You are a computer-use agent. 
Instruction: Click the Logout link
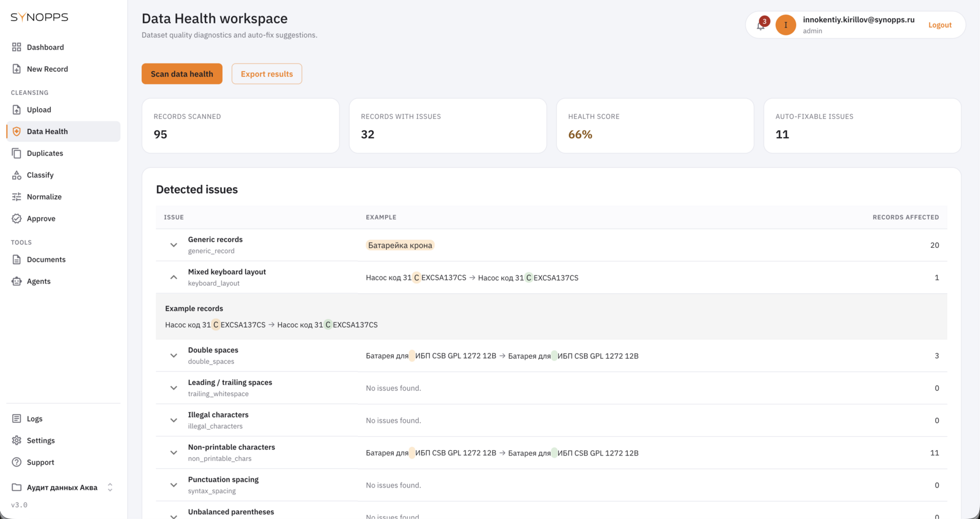[940, 25]
